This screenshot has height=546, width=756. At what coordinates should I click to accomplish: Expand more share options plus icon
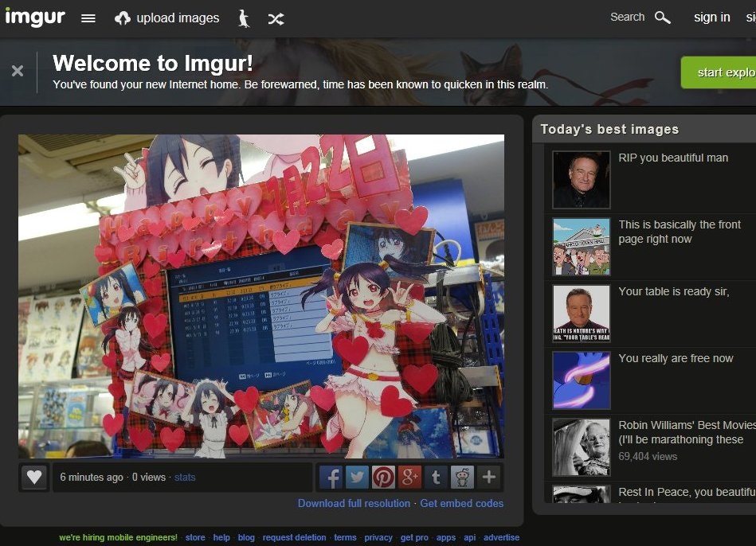(x=489, y=477)
